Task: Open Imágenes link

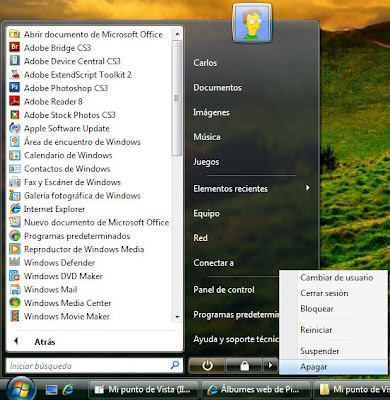Action: pyautogui.click(x=211, y=113)
